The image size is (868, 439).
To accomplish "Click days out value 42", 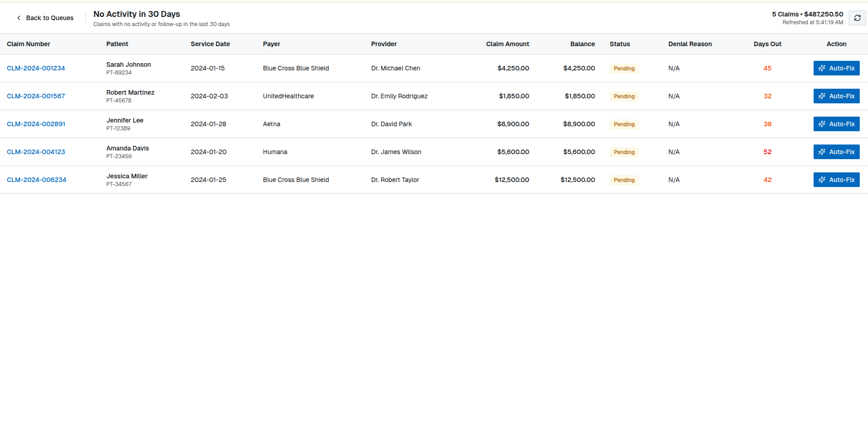I will tap(767, 180).
